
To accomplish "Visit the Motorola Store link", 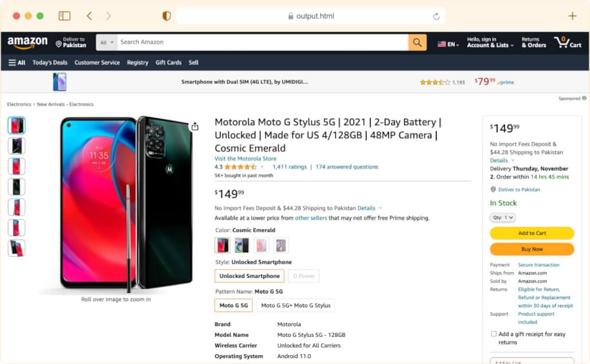I will 245,159.
